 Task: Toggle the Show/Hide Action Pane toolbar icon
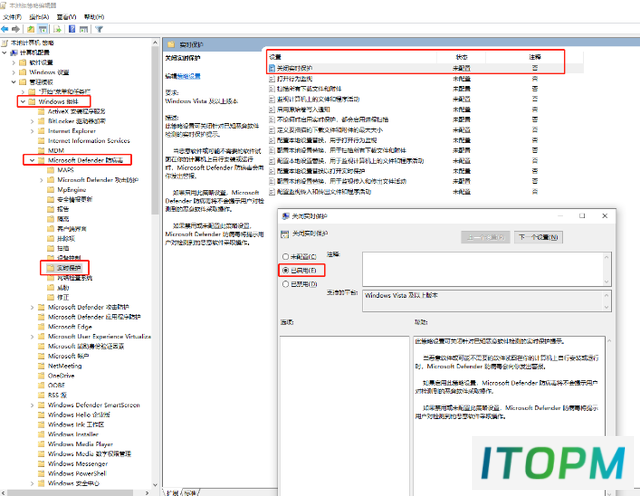coord(84,29)
